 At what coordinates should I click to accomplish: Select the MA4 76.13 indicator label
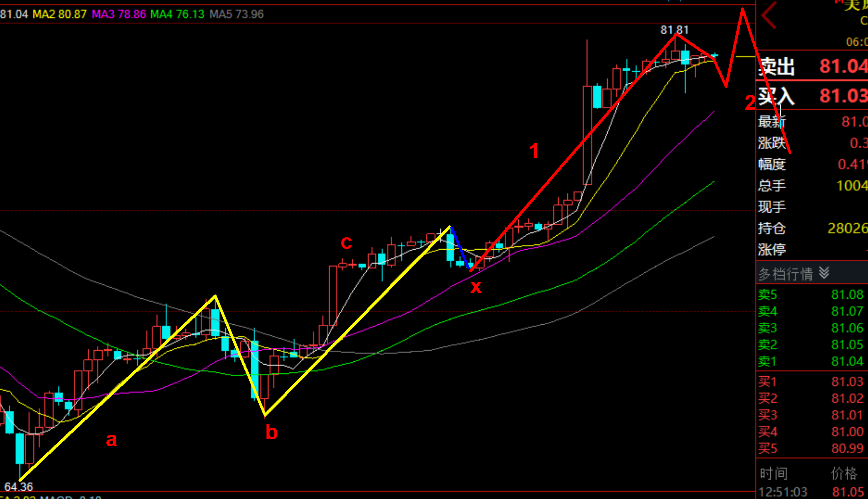(x=177, y=14)
